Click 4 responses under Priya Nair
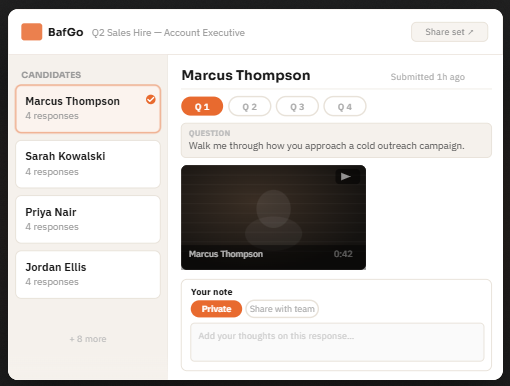The width and height of the screenshot is (510, 386). tap(52, 227)
